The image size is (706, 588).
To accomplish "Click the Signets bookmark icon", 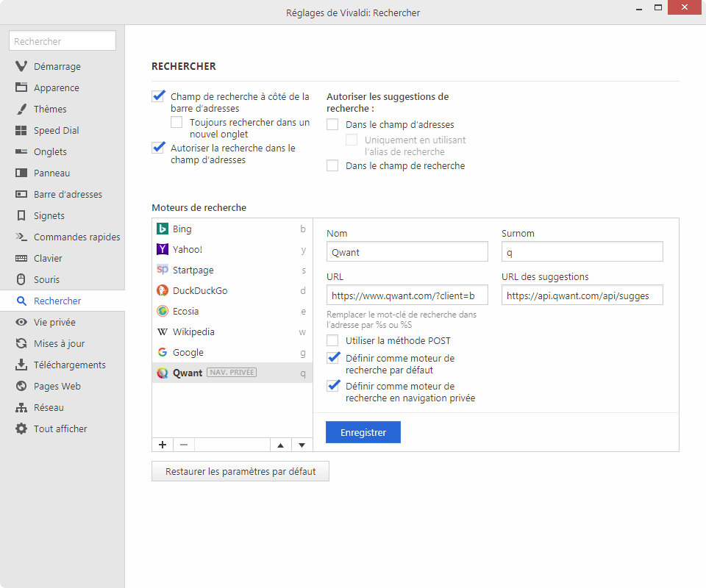I will [x=21, y=215].
